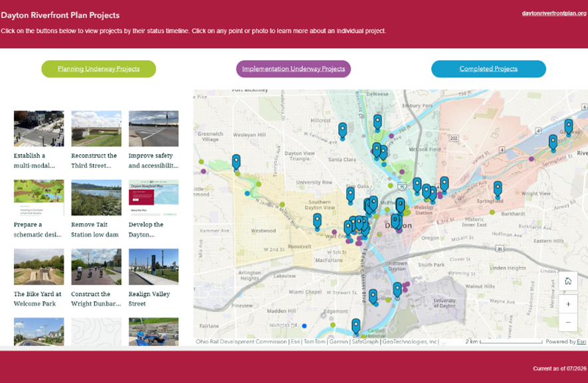Open Remove Tait Station low dam photo
588x383 pixels.
pyautogui.click(x=96, y=198)
